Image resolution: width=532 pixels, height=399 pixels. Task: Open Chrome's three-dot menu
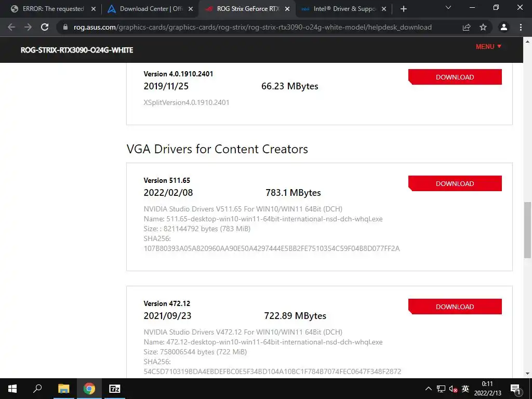(521, 27)
